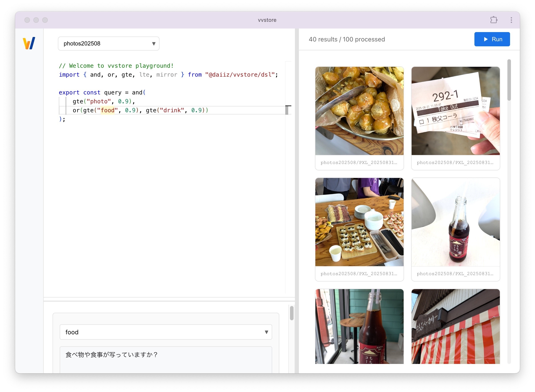
Task: Click the arrow of the photos202508 selector
Action: 153,44
